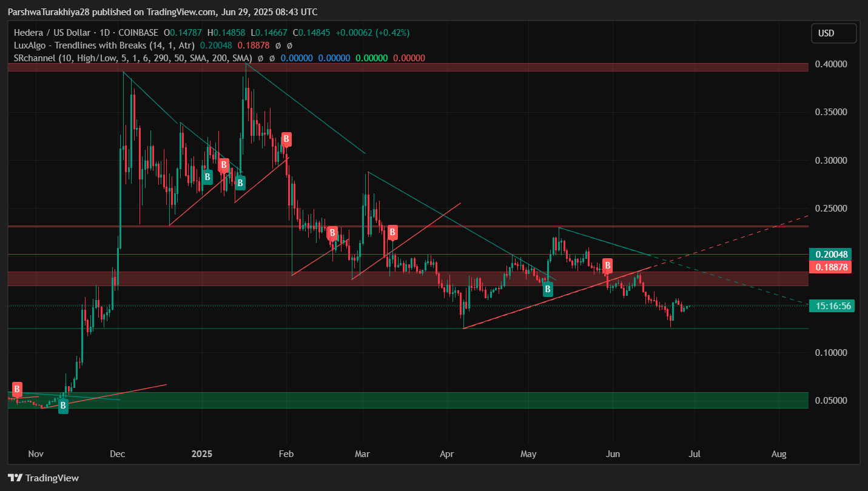This screenshot has width=868, height=491.
Task: Click the Jul label on time axis
Action: tap(694, 453)
